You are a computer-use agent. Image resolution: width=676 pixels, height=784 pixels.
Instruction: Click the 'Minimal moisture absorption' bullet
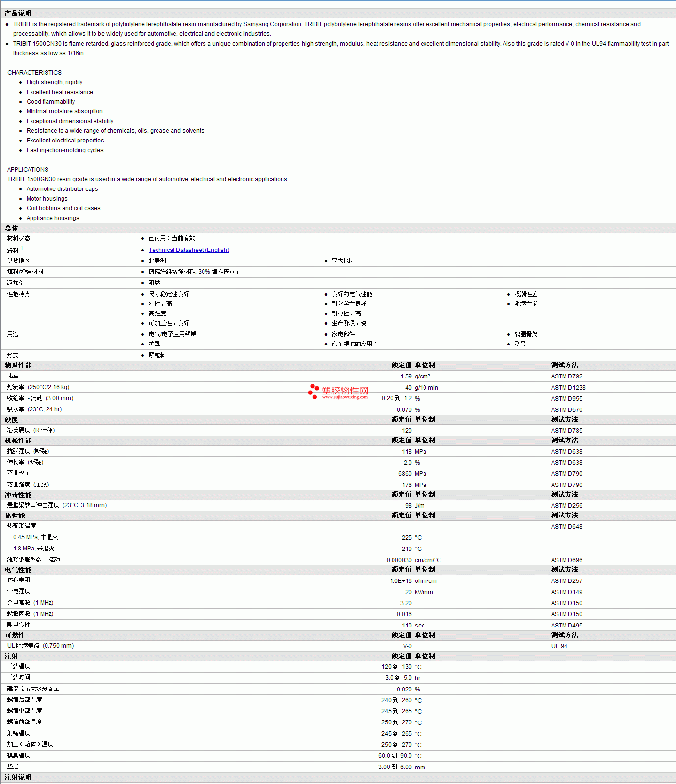click(x=64, y=111)
